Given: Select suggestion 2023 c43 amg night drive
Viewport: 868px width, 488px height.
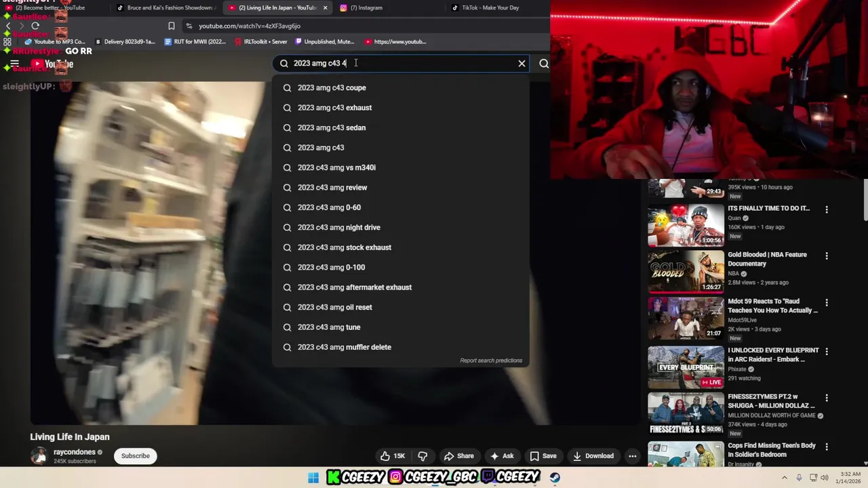Looking at the screenshot, I should click(x=400, y=228).
